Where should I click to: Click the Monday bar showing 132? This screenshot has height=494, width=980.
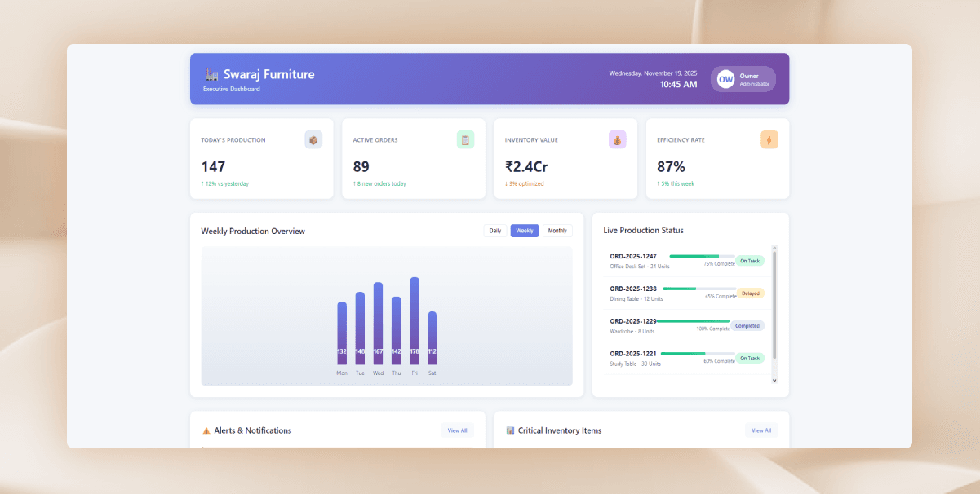coord(342,333)
